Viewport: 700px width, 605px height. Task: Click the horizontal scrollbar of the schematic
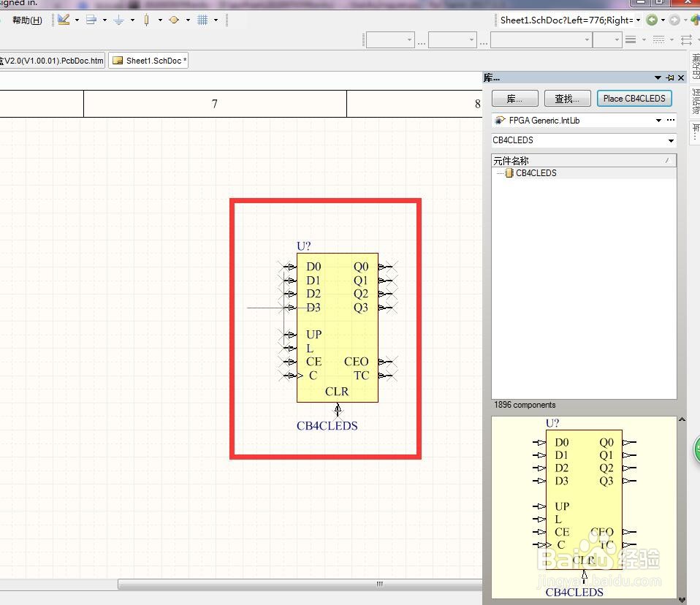tap(300, 584)
